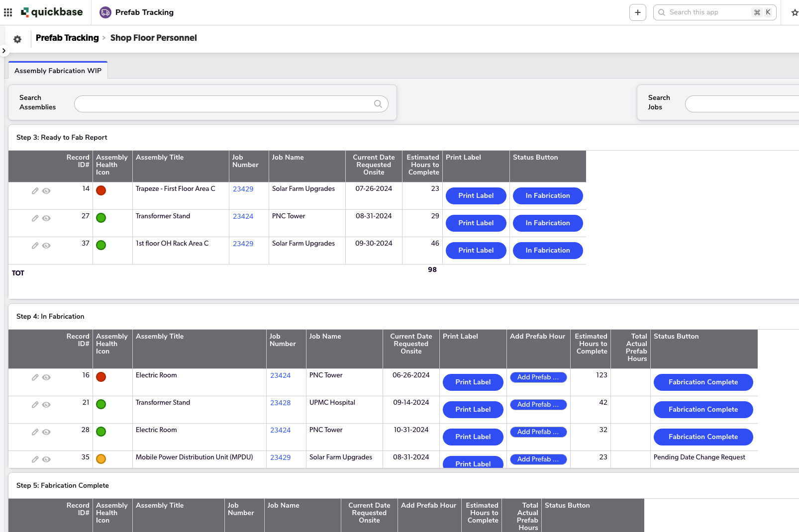
Task: Open the app settings gear icon
Action: pos(17,39)
